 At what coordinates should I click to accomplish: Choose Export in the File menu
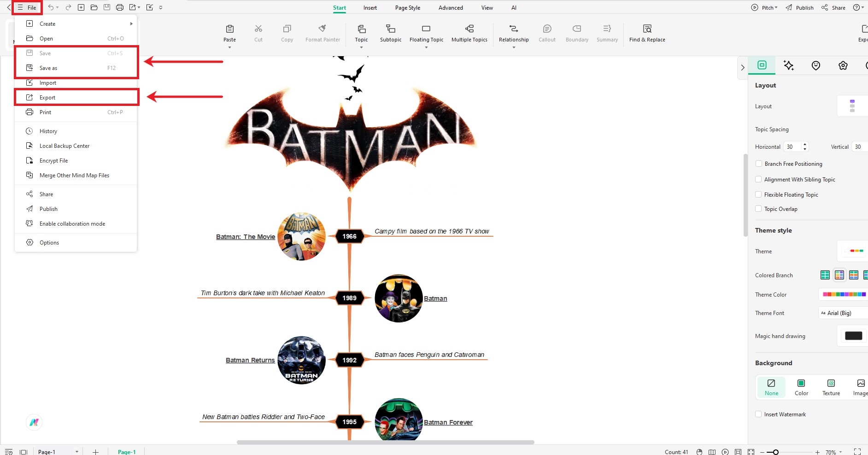pos(76,98)
